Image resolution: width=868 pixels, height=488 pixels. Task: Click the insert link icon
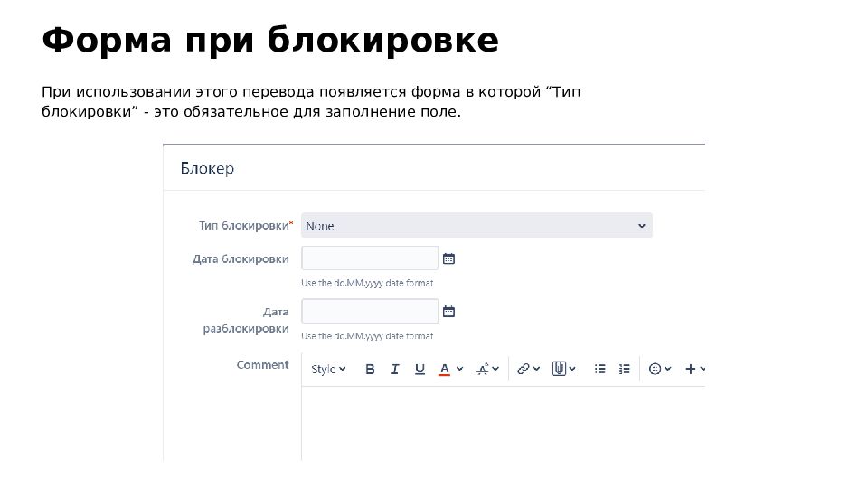tap(524, 369)
